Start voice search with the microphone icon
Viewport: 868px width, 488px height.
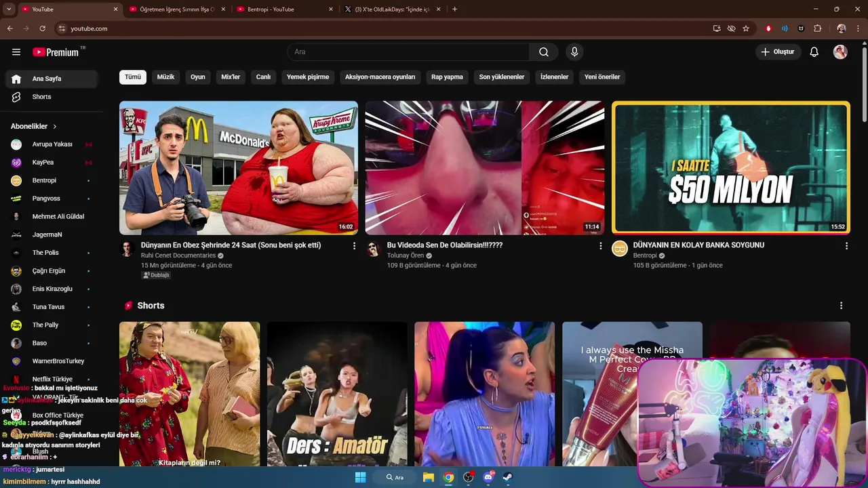pos(574,52)
